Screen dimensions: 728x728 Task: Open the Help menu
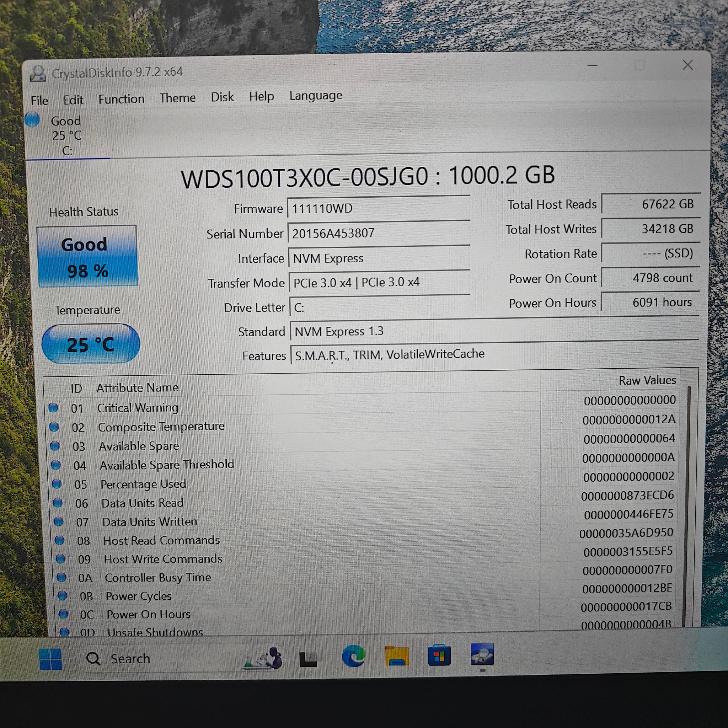click(261, 96)
